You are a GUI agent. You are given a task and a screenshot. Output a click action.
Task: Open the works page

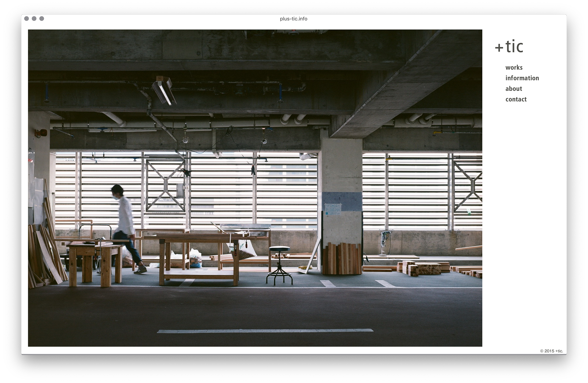click(x=514, y=68)
